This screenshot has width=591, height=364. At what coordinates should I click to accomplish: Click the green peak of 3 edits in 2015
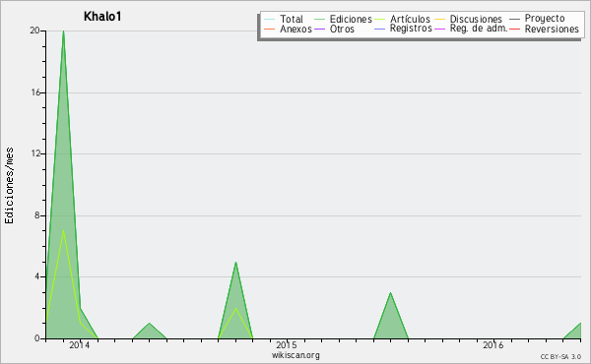point(390,293)
